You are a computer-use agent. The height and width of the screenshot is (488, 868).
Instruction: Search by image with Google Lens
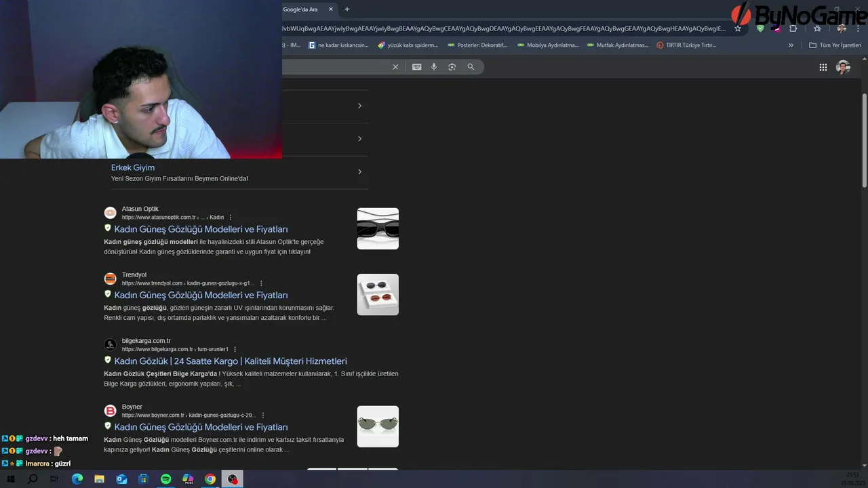click(452, 67)
